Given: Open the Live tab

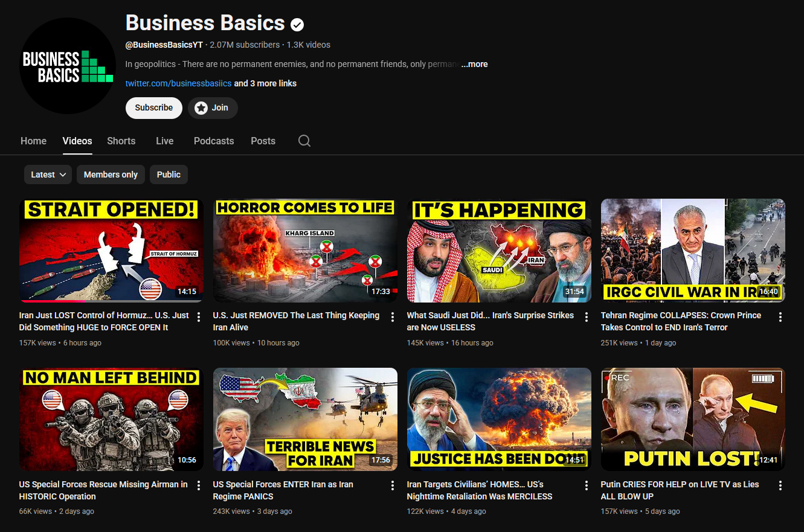Looking at the screenshot, I should tap(164, 141).
